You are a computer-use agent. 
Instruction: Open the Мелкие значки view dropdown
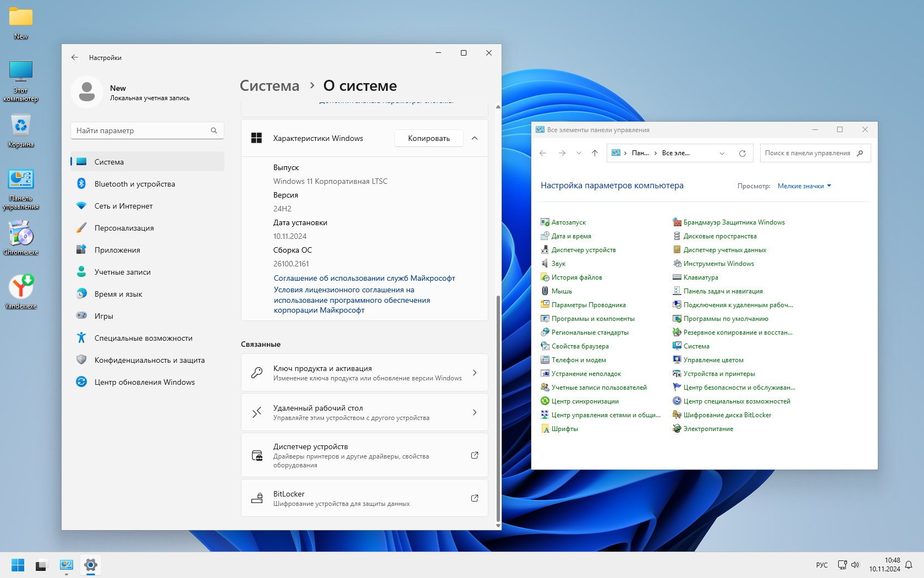(x=804, y=186)
